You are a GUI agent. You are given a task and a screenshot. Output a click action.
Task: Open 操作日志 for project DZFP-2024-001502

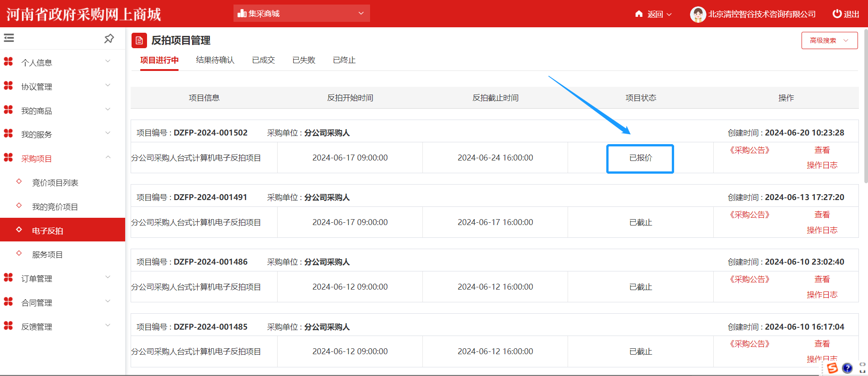pos(822,165)
